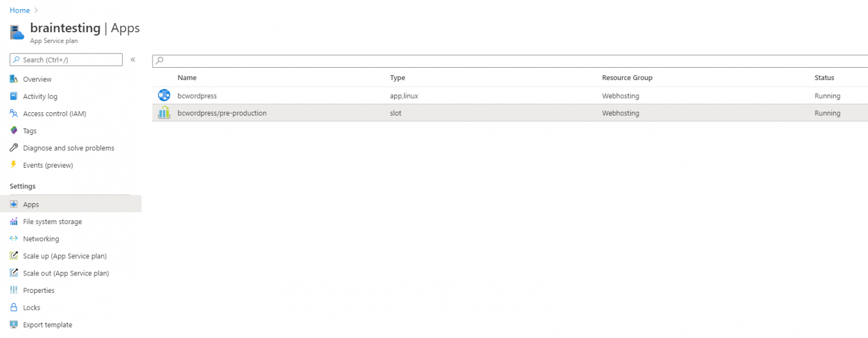Select the Apps menu entry

pyautogui.click(x=32, y=204)
